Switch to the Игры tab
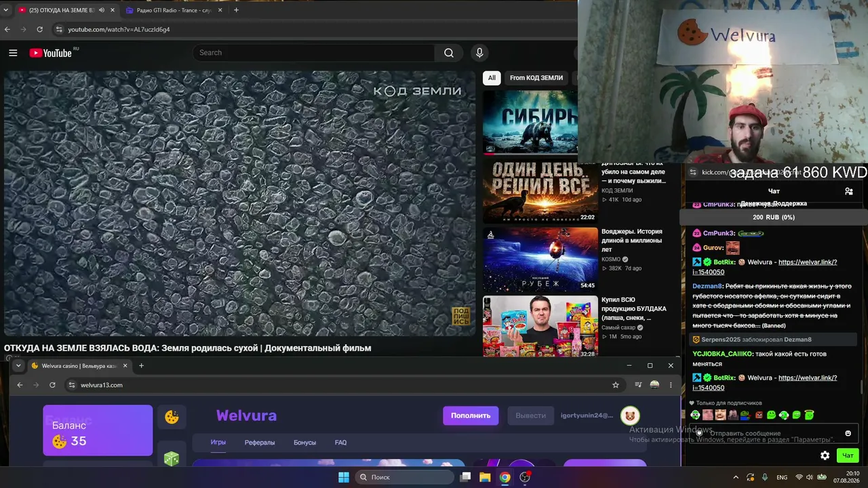The image size is (868, 488). 218,443
